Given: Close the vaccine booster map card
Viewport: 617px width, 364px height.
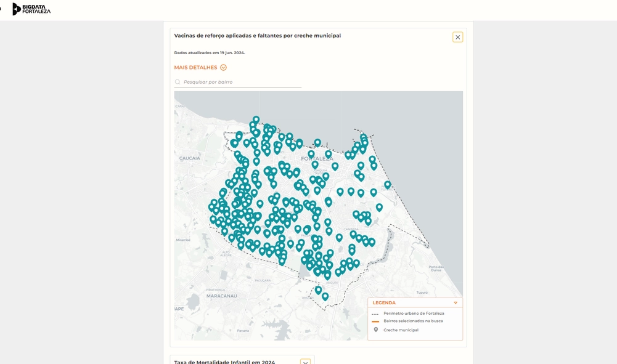Looking at the screenshot, I should [457, 37].
